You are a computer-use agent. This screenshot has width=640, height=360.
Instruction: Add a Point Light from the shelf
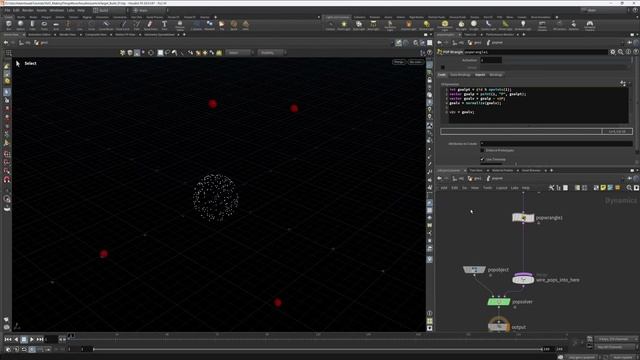click(344, 25)
